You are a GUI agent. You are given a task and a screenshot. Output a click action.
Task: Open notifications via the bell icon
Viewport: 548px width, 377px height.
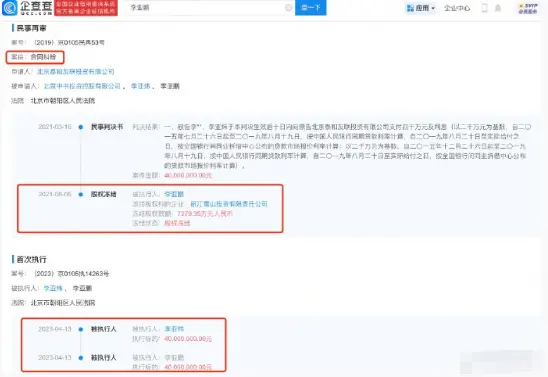pyautogui.click(x=498, y=8)
